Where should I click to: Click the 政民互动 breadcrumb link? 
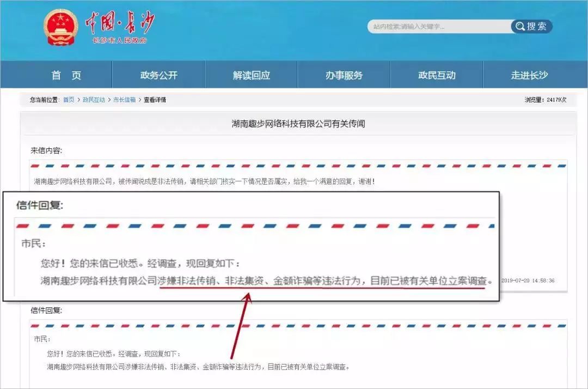click(94, 100)
